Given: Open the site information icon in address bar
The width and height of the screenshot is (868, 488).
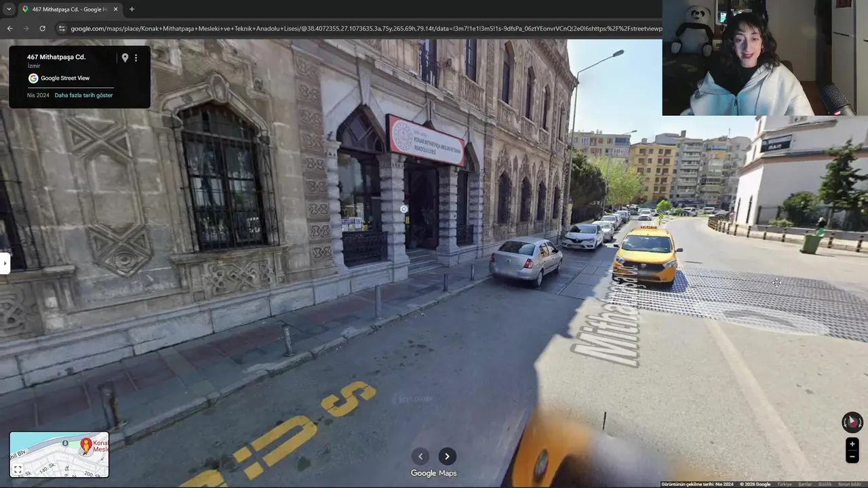Looking at the screenshot, I should (x=62, y=28).
